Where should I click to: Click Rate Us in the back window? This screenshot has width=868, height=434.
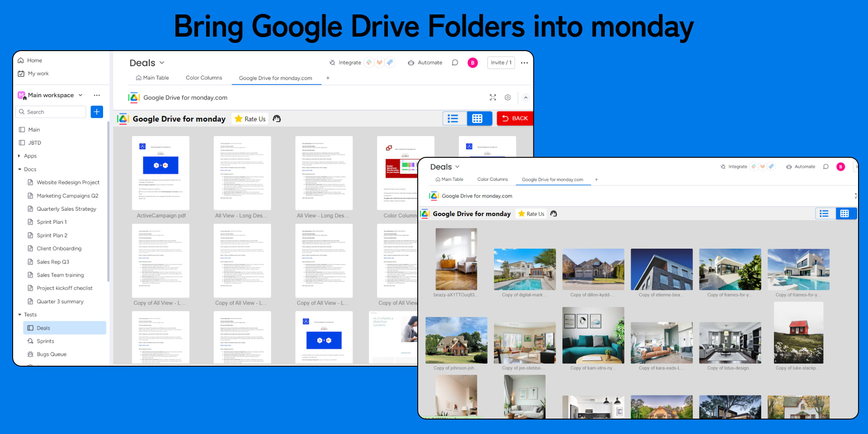pos(250,119)
